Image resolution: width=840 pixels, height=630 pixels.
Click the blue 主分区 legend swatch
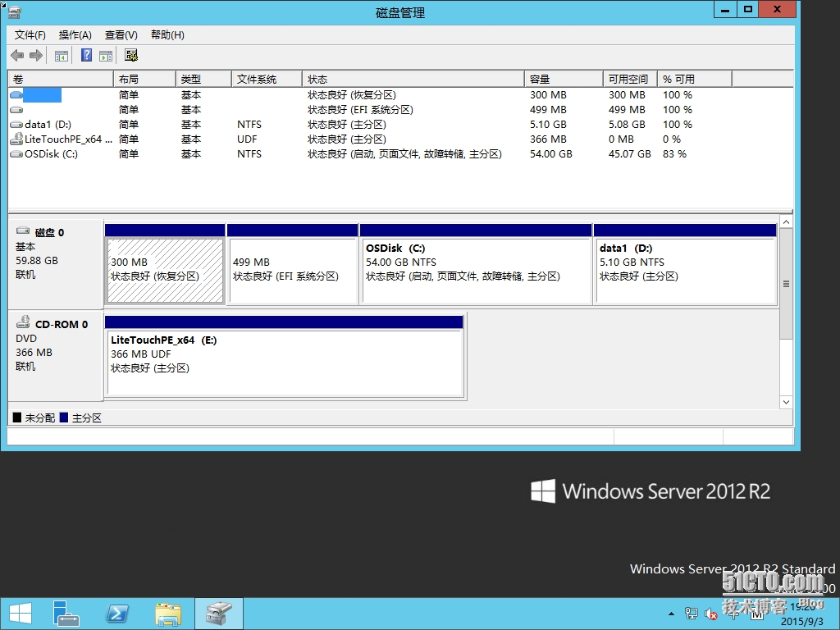[64, 418]
